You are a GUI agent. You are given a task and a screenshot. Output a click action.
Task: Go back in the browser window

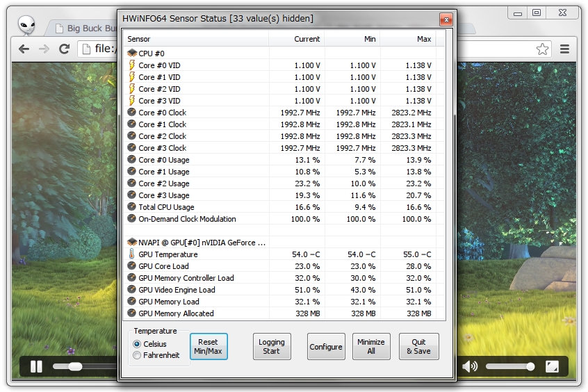click(x=24, y=49)
